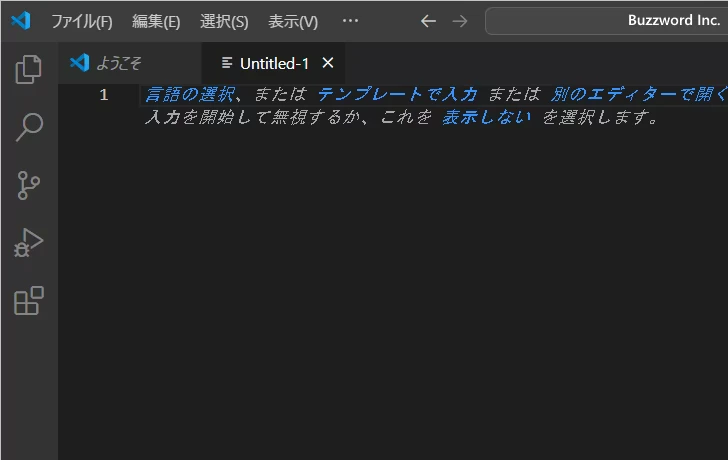Expand the ellipsis overflow menu

coord(350,21)
